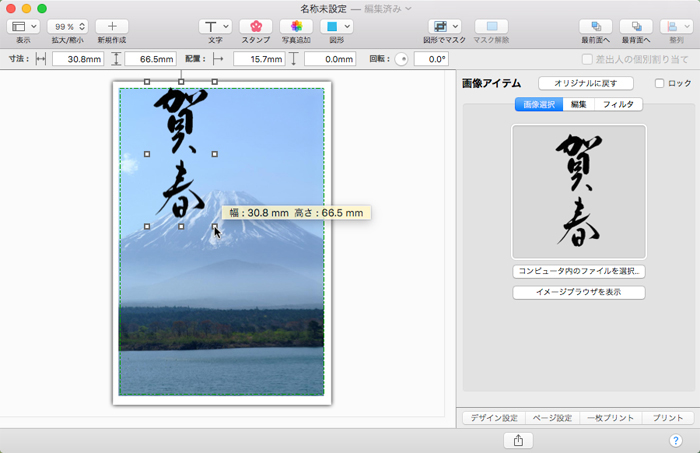The height and width of the screenshot is (453, 700).
Task: Click the help question mark icon
Action: (675, 440)
